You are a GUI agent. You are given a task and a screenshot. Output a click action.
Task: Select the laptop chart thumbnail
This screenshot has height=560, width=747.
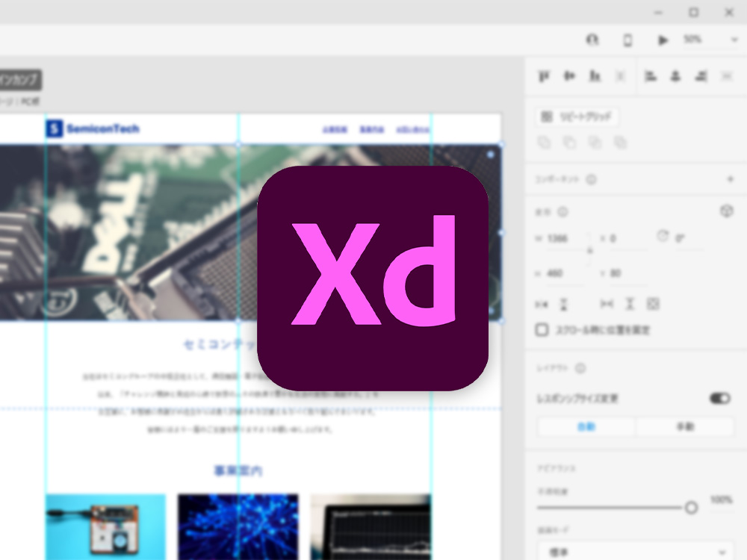[371, 527]
